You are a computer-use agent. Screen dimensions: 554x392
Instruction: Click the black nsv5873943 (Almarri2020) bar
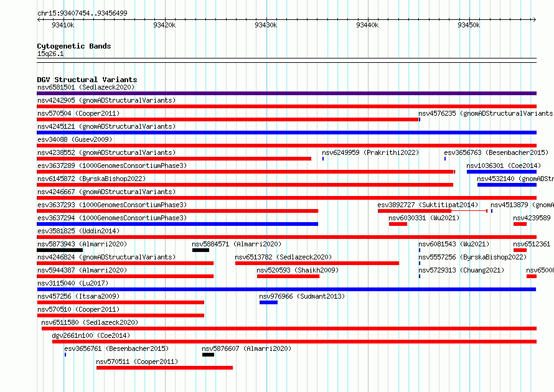click(60, 250)
